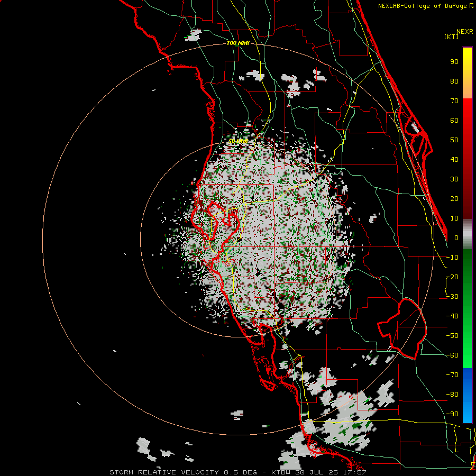Click the -90 scale value
The height and width of the screenshot is (476, 476).
point(452,414)
